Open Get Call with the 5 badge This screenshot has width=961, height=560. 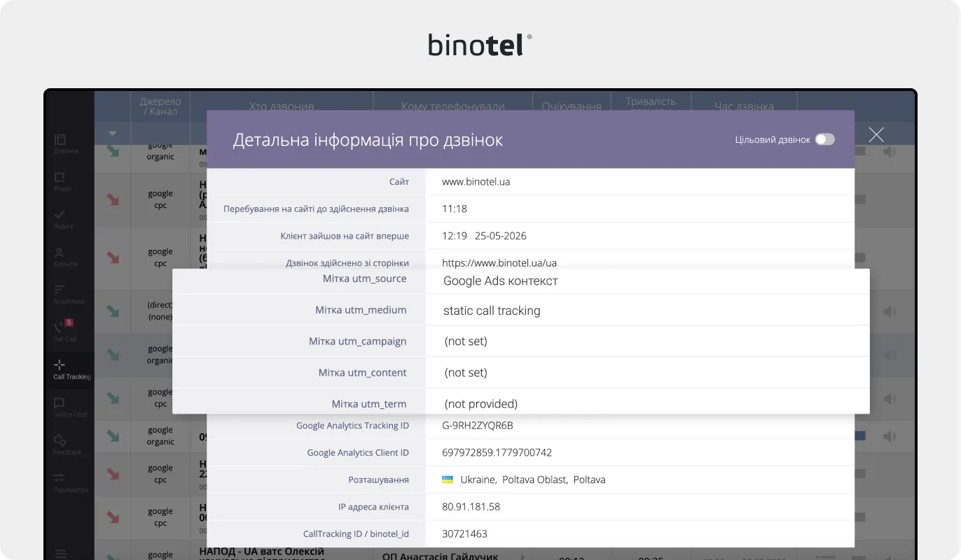coord(64,332)
